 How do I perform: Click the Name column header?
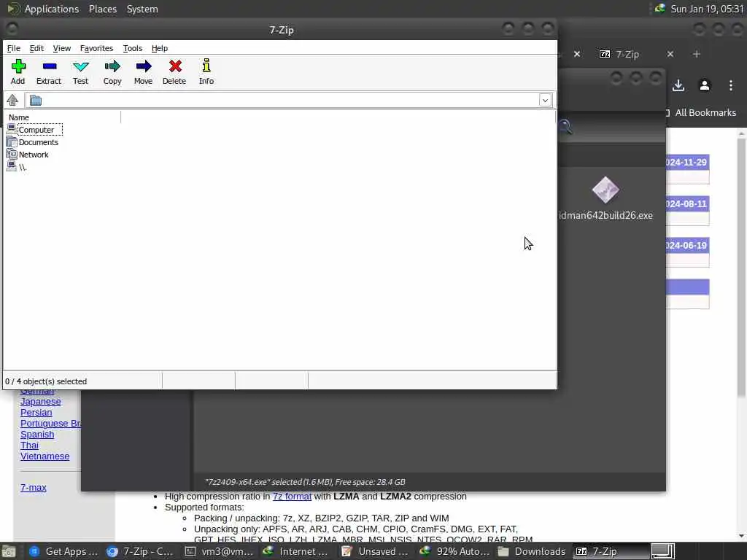click(x=62, y=117)
